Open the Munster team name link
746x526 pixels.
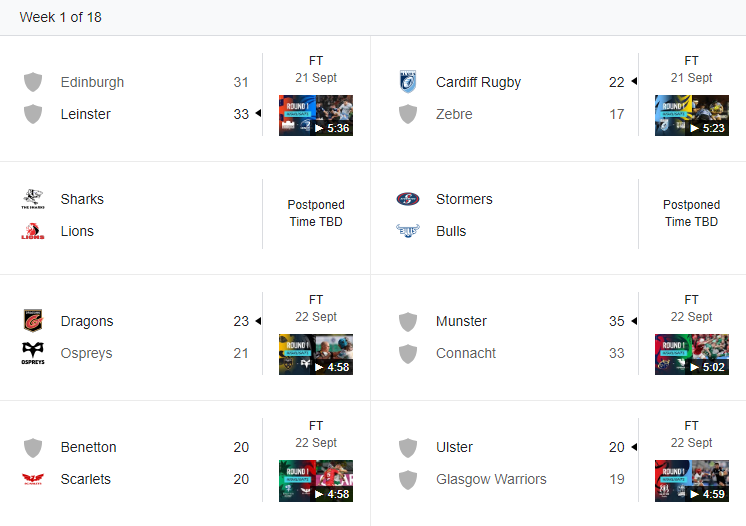[461, 321]
